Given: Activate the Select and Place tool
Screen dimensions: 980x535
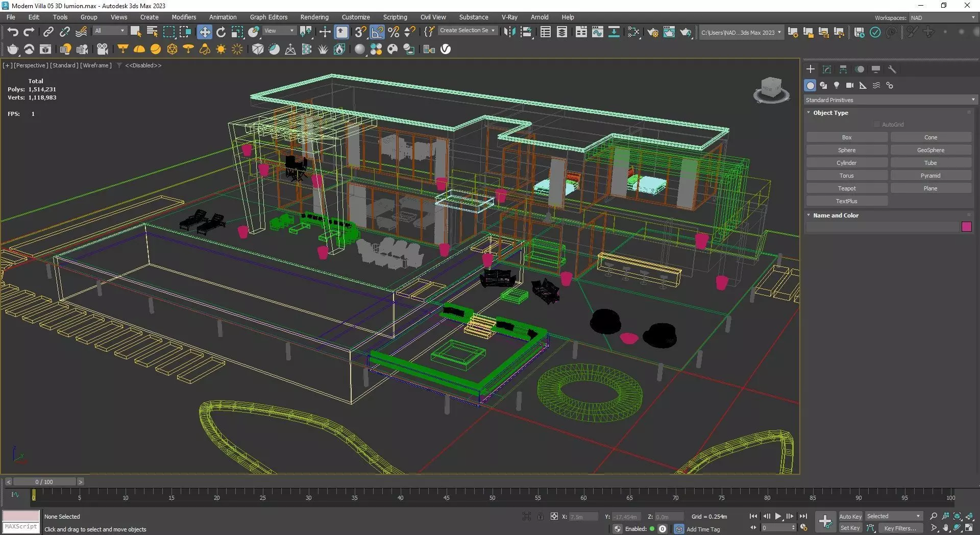Looking at the screenshot, I should click(x=254, y=32).
